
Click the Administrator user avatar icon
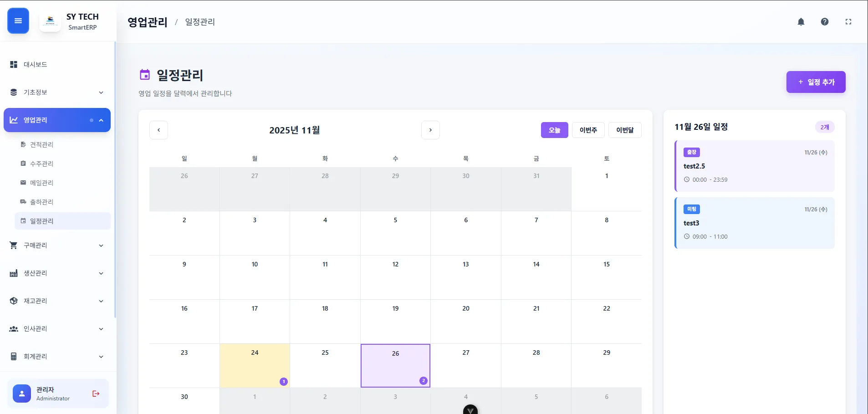coord(22,394)
